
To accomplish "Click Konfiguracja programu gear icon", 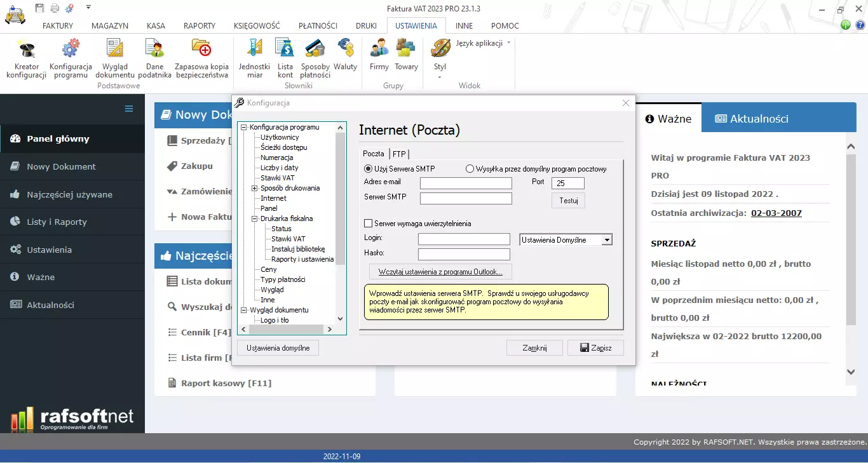I will point(71,50).
